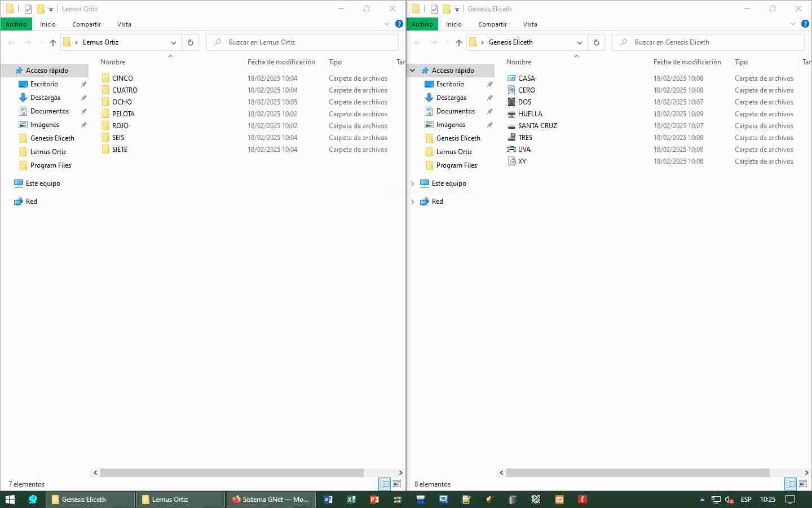
Task: Click the TRES folder icon
Action: [x=511, y=138]
